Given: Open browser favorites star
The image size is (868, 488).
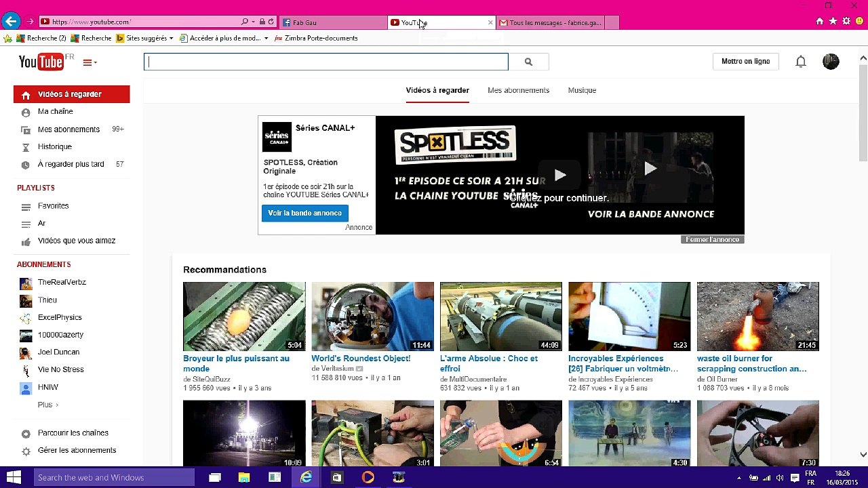Looking at the screenshot, I should [833, 22].
